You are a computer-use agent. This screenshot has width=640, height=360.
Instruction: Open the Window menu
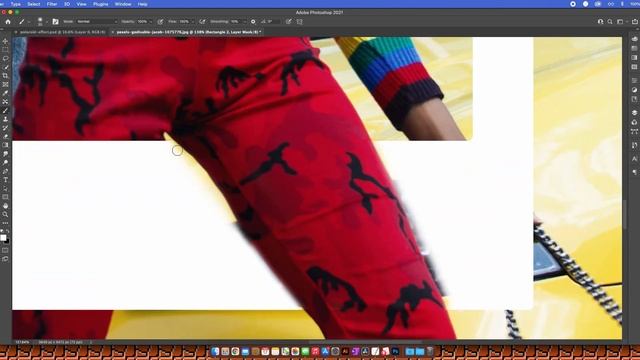point(123,4)
